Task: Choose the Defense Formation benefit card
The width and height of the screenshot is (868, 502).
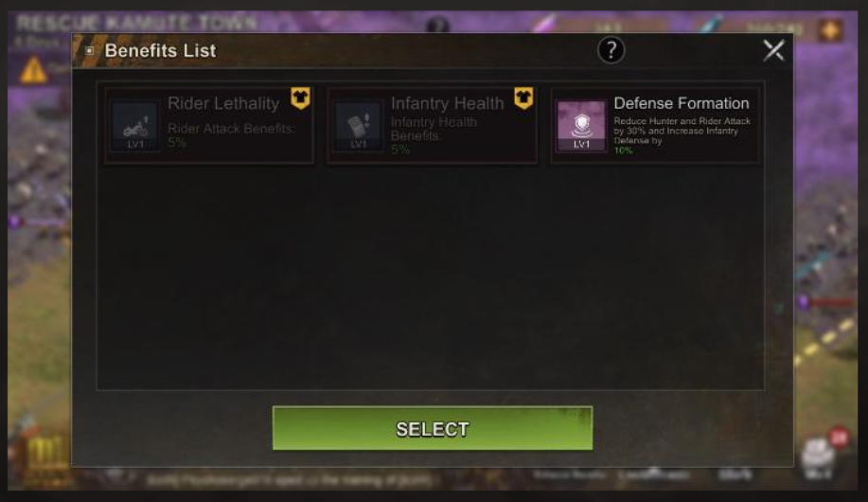Action: tap(655, 125)
